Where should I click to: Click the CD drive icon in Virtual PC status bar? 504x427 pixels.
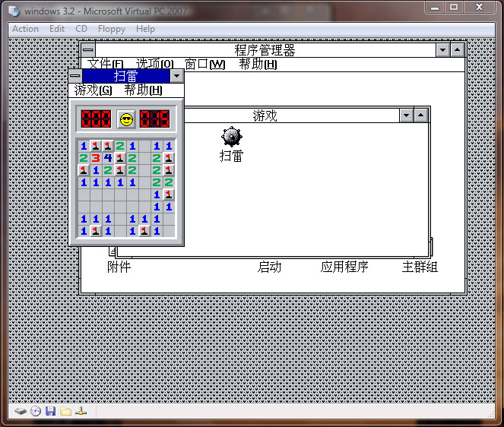pyautogui.click(x=36, y=411)
